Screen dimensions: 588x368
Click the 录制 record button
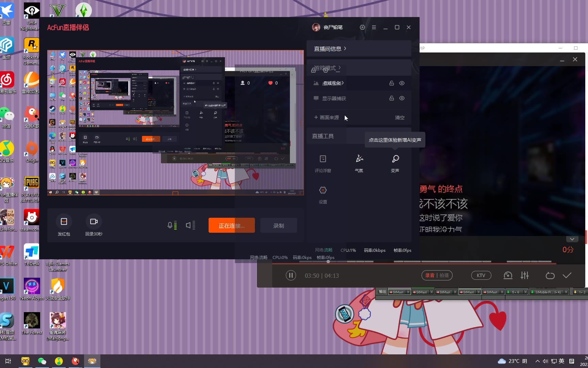tap(278, 226)
